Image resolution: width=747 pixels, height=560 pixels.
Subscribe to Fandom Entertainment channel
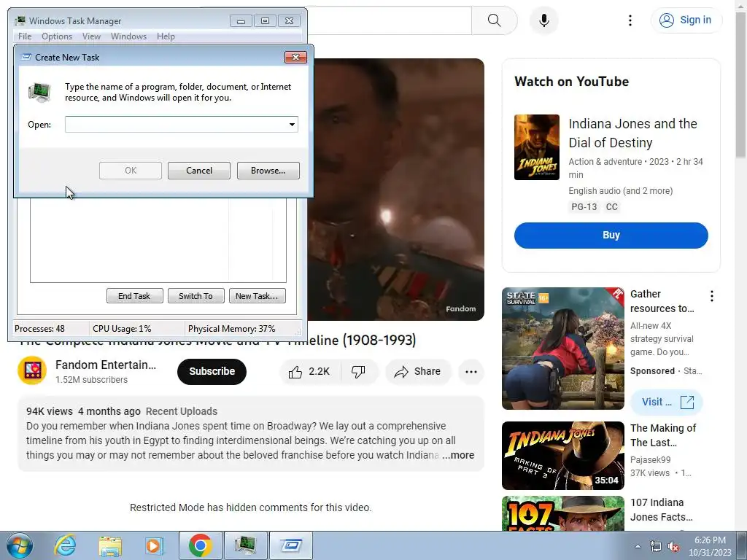212,371
